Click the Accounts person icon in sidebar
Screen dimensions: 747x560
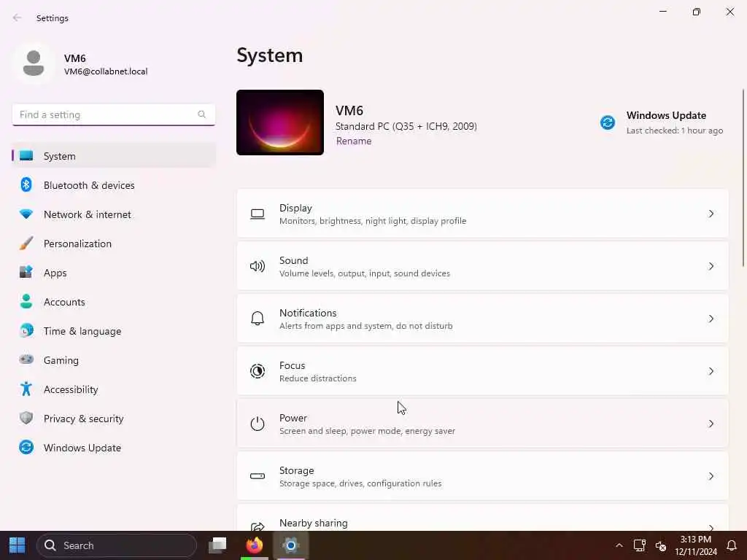(26, 301)
